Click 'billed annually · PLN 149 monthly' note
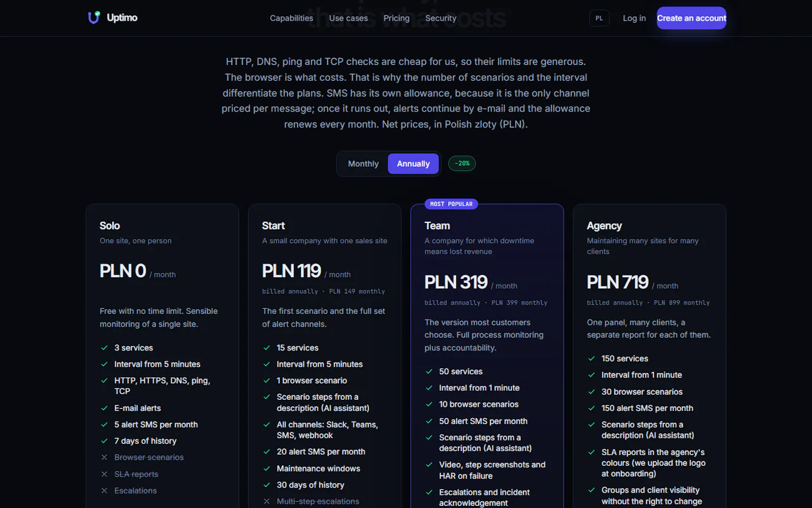 point(323,292)
